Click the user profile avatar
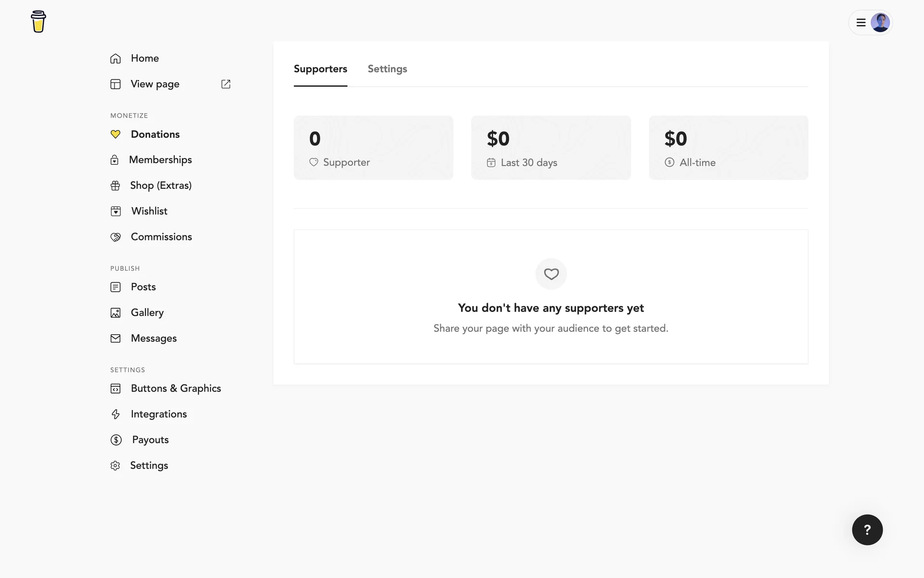924x578 pixels. pos(880,23)
